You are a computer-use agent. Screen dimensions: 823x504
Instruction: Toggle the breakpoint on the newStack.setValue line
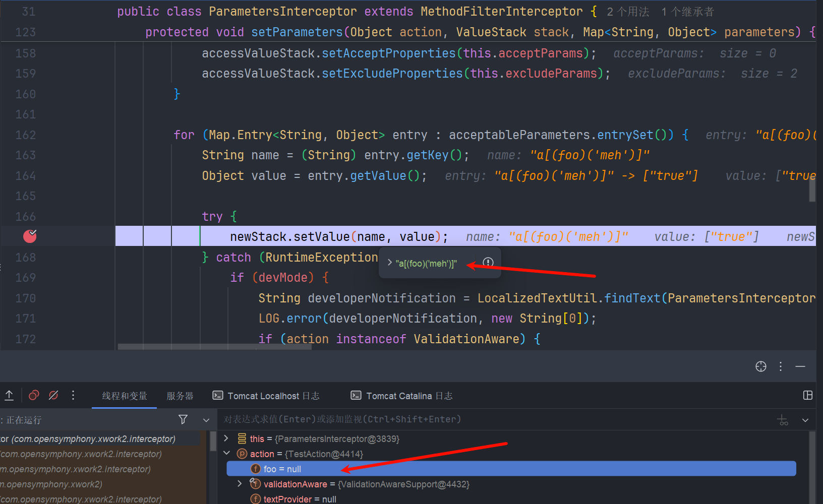[x=30, y=236]
